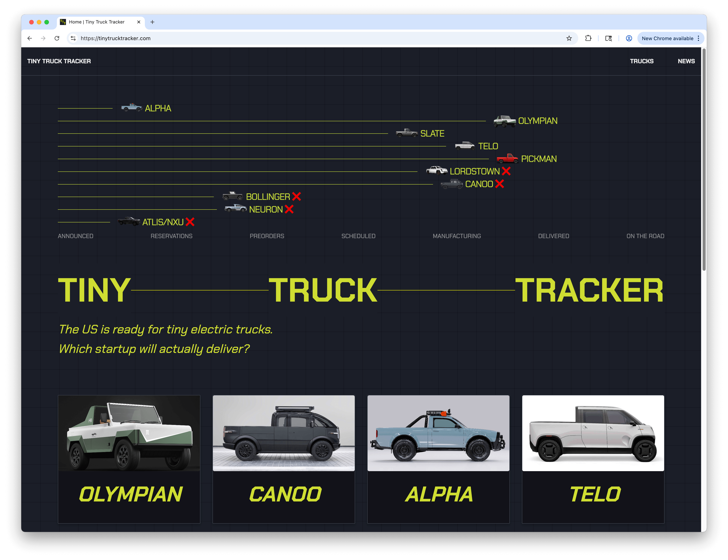Click the TINY TRUCK TRACKER logo link
Viewport: 728px width, 560px height.
[x=59, y=61]
